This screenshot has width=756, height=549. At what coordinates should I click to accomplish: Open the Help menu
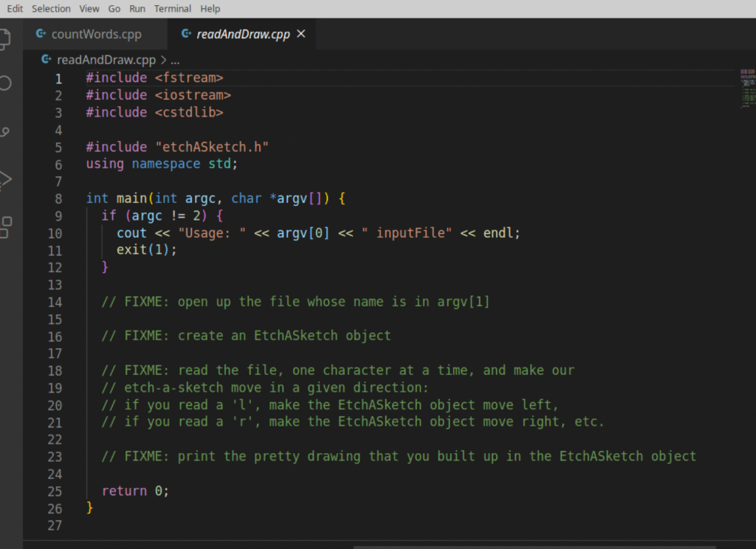point(210,9)
